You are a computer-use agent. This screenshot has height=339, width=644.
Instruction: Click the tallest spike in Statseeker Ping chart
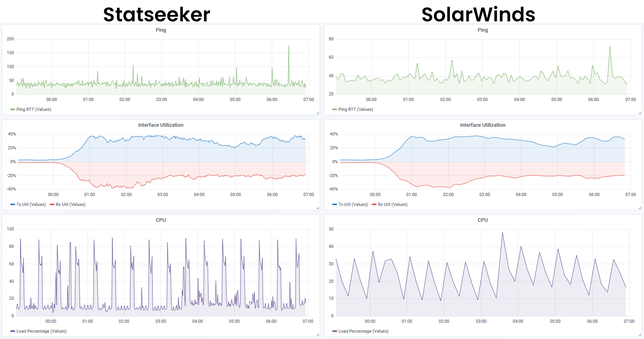click(x=289, y=47)
